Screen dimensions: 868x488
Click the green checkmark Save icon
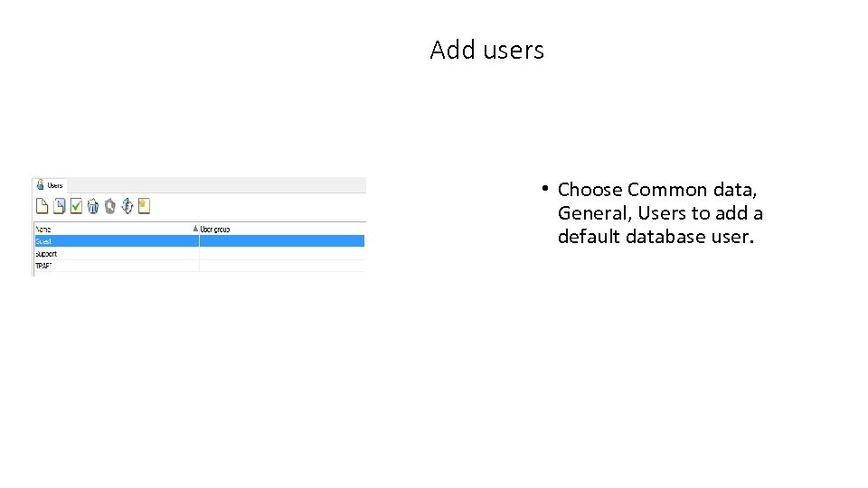point(76,206)
